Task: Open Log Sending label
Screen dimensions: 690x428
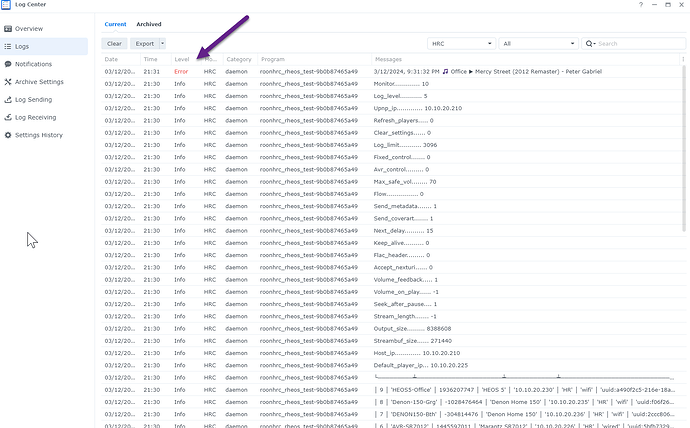Action: [x=33, y=99]
